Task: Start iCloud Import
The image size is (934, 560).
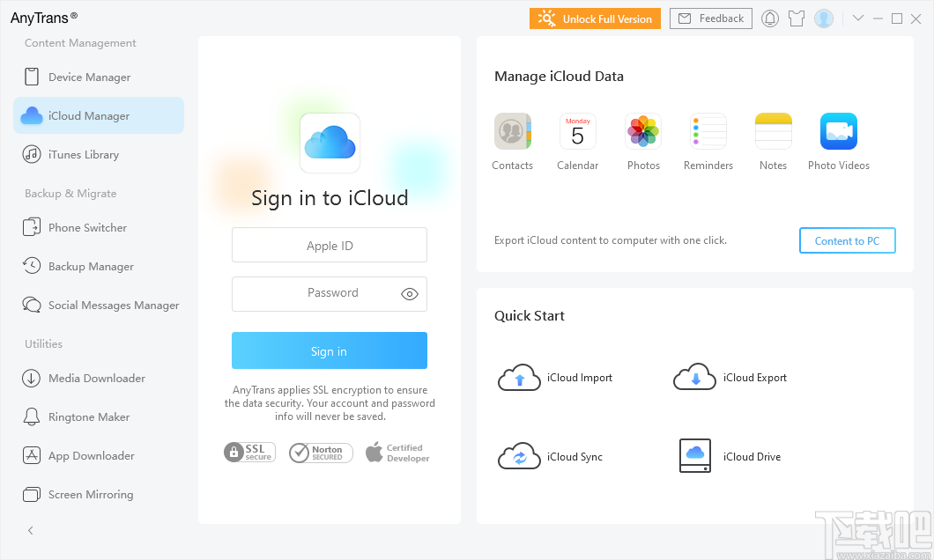Action: click(555, 378)
